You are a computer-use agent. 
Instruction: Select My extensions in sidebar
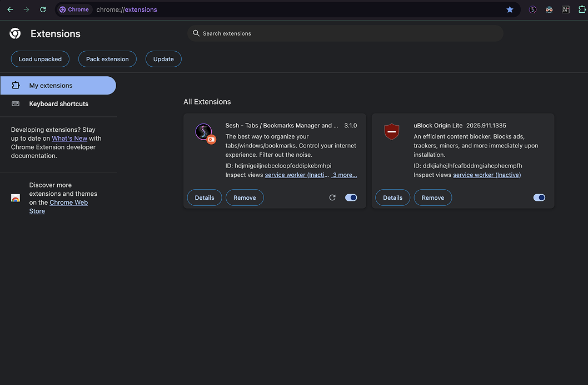58,86
